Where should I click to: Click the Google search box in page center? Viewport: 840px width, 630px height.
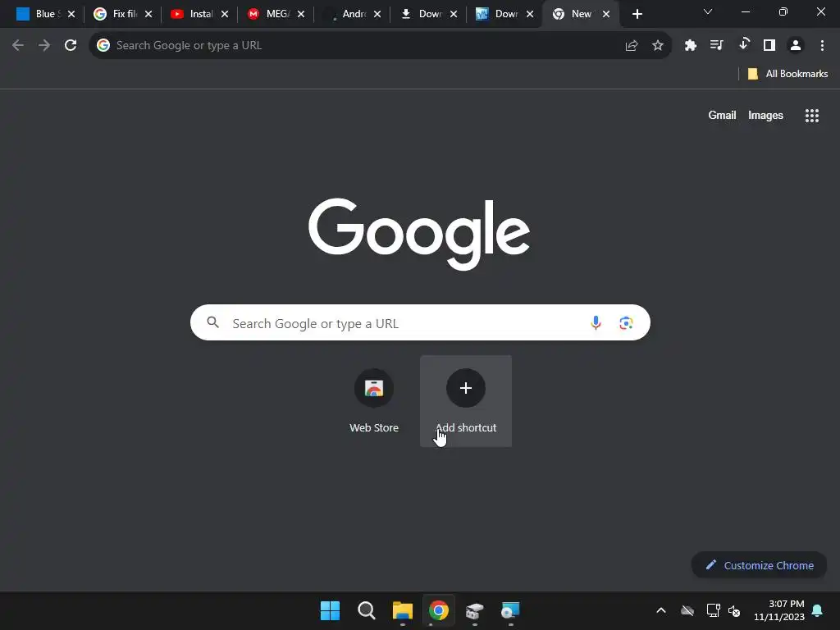click(x=420, y=322)
